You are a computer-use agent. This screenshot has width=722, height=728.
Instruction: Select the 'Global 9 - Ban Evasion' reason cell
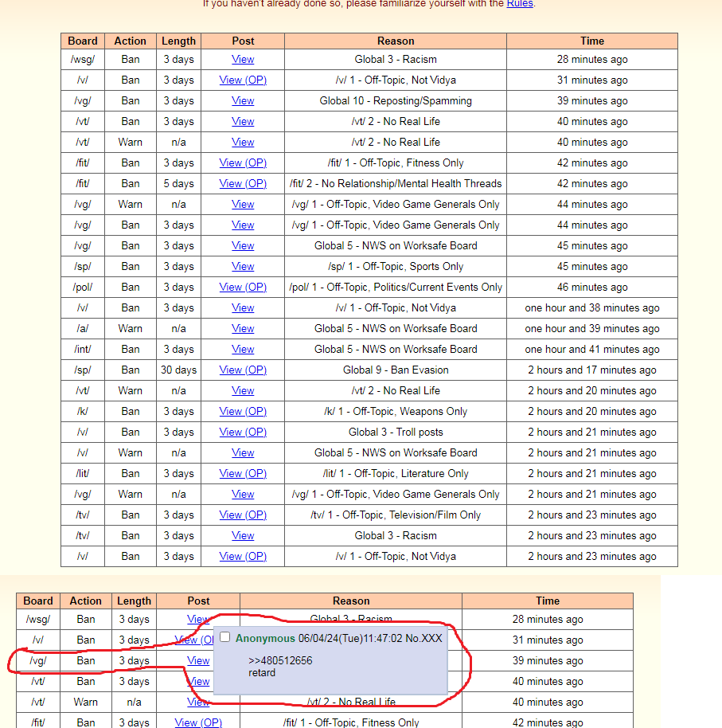tap(396, 370)
